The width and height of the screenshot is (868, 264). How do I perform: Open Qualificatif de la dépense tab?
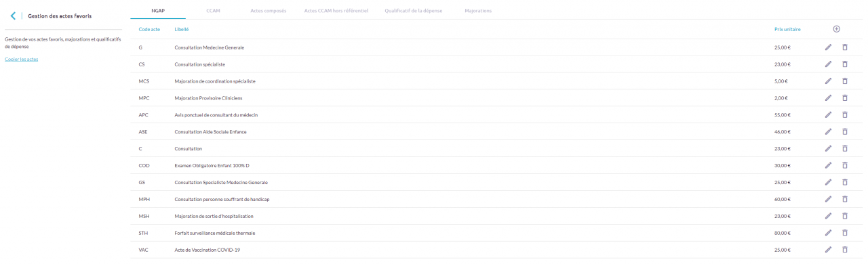coord(413,11)
